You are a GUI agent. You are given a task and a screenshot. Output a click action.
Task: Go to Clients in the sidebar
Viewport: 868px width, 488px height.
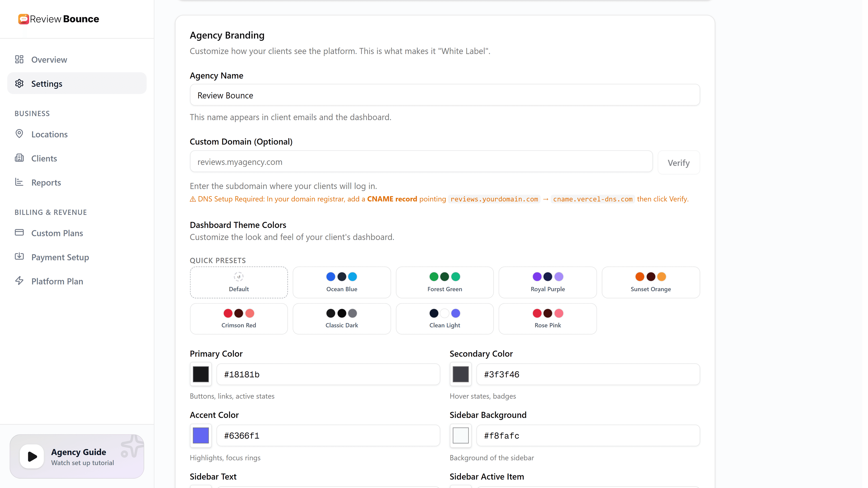point(77,158)
